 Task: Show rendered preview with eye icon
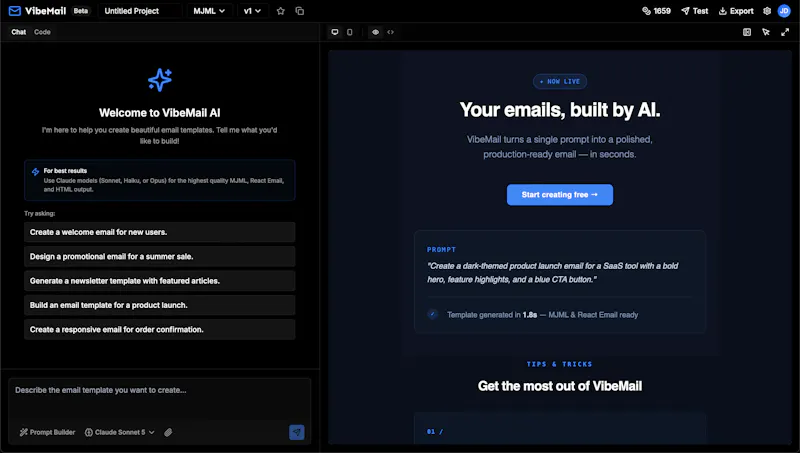376,32
